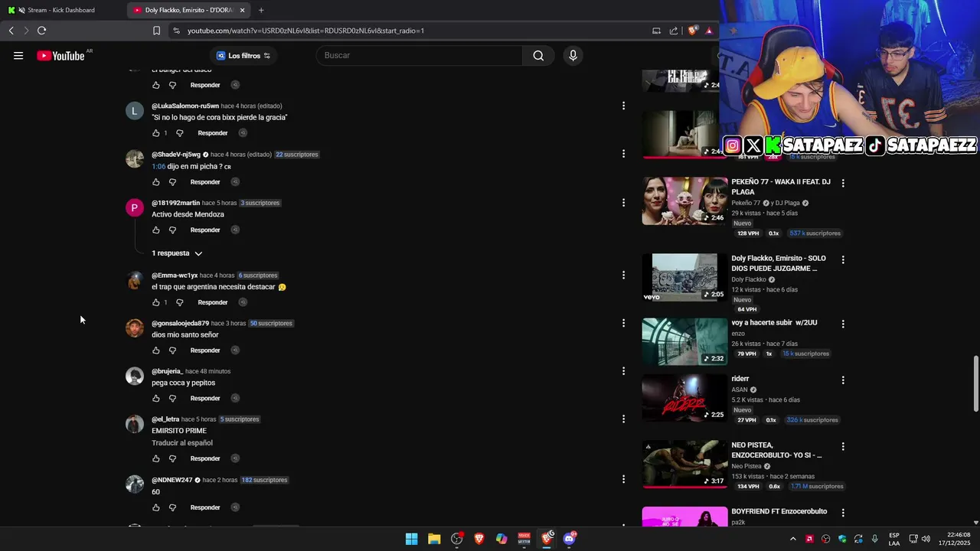Click the volume icon in system tray
This screenshot has height=551, width=980.
[x=926, y=539]
